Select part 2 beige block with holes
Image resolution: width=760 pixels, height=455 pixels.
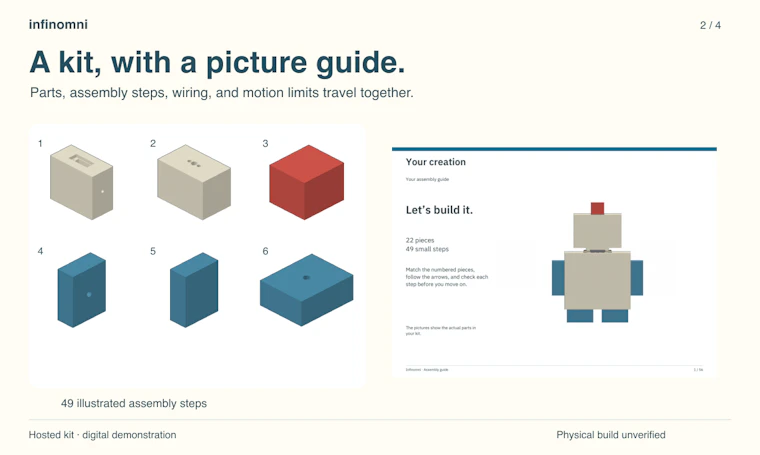pos(194,182)
